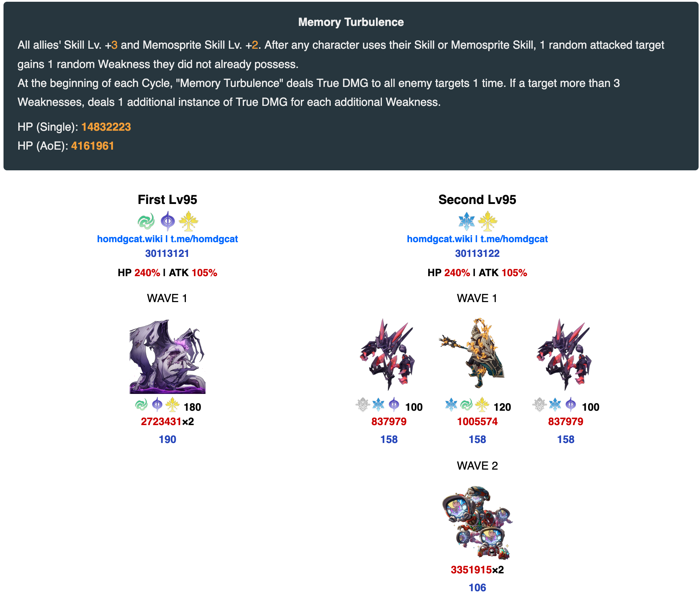700x614 pixels.
Task: Select the purple boss enemy image in First Wave 1
Action: click(x=168, y=356)
